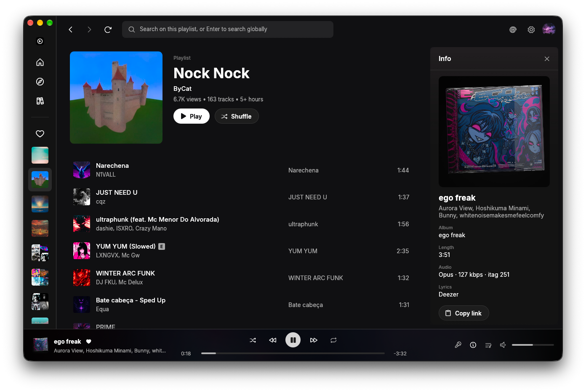Skip to the previous track
The width and height of the screenshot is (586, 392).
click(273, 340)
